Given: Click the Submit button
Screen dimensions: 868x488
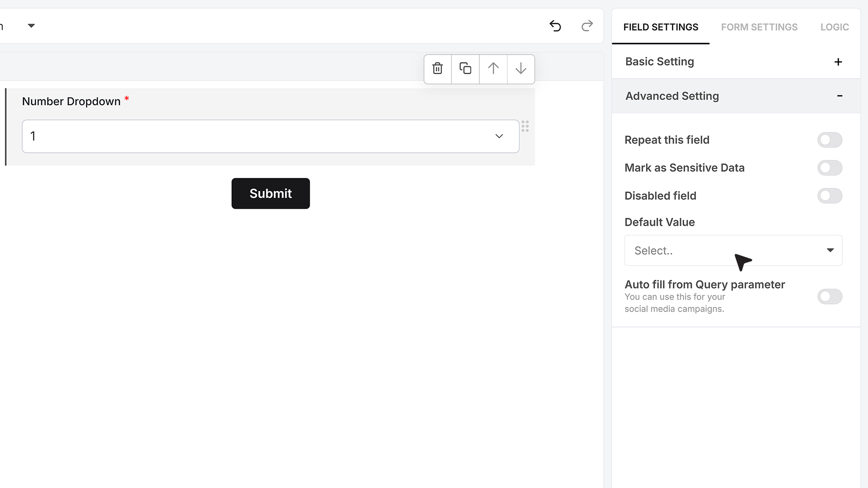Looking at the screenshot, I should click(x=270, y=193).
